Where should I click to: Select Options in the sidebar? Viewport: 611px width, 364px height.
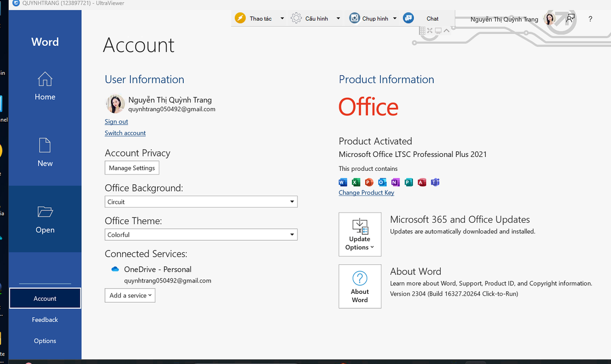coord(45,341)
